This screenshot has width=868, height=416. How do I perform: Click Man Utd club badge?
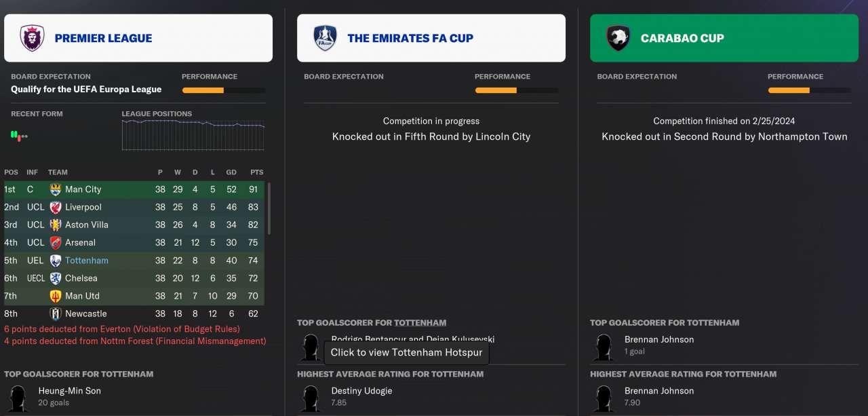[x=56, y=297]
